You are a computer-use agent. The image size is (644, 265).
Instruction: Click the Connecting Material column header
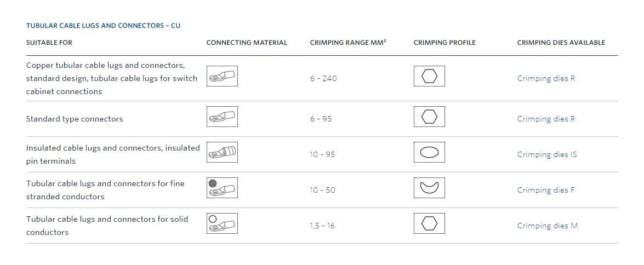[247, 43]
